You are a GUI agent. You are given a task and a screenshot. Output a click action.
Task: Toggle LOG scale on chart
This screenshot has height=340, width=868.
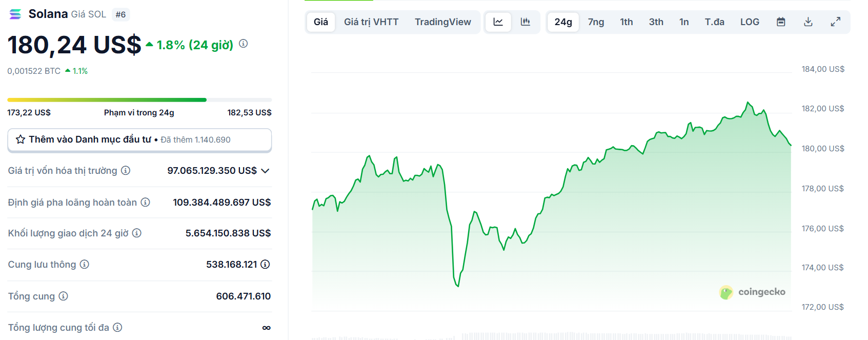[x=750, y=22]
